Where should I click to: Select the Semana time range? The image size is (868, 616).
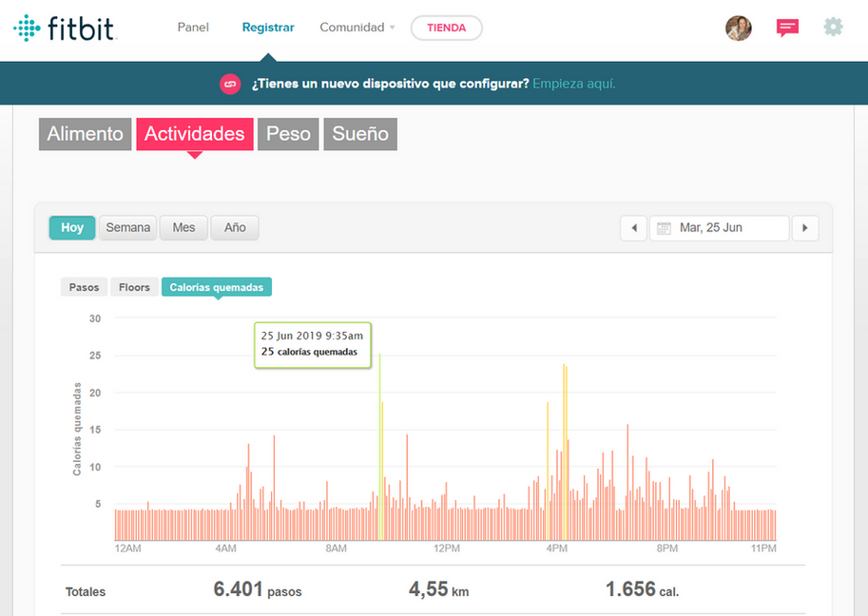coord(128,228)
